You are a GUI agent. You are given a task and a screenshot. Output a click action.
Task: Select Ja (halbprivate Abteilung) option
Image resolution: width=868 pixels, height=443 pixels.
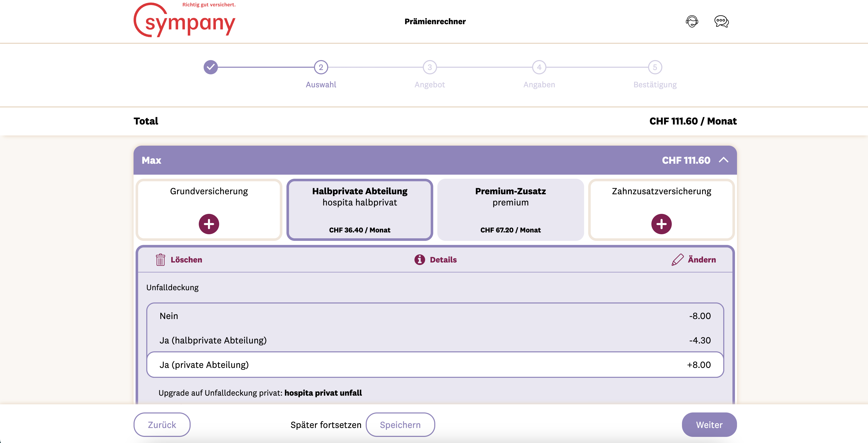[x=435, y=340]
